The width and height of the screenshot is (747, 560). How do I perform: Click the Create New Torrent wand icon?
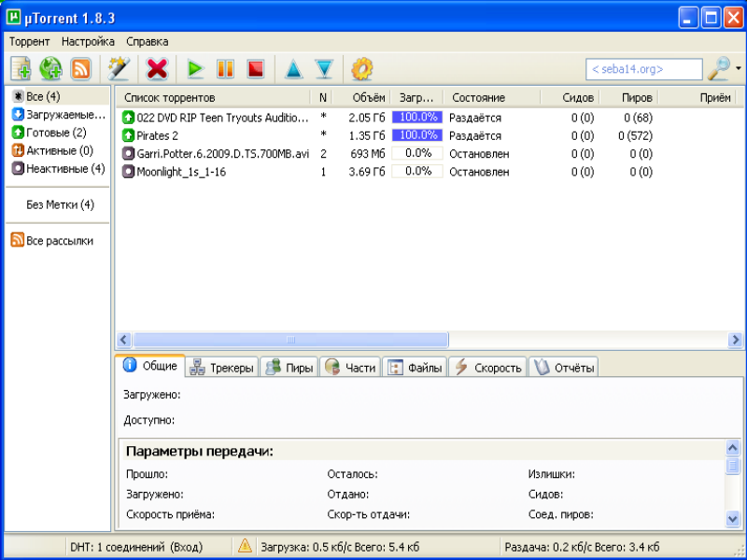point(119,68)
